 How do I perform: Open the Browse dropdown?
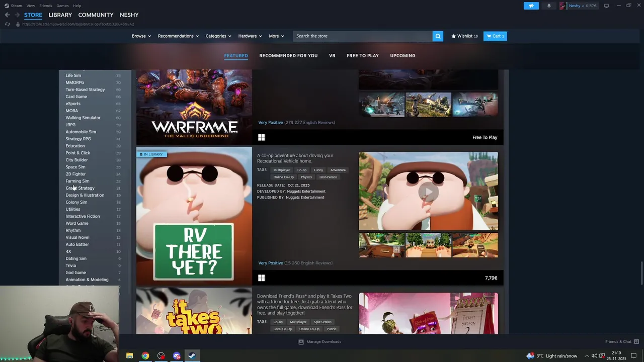[141, 36]
